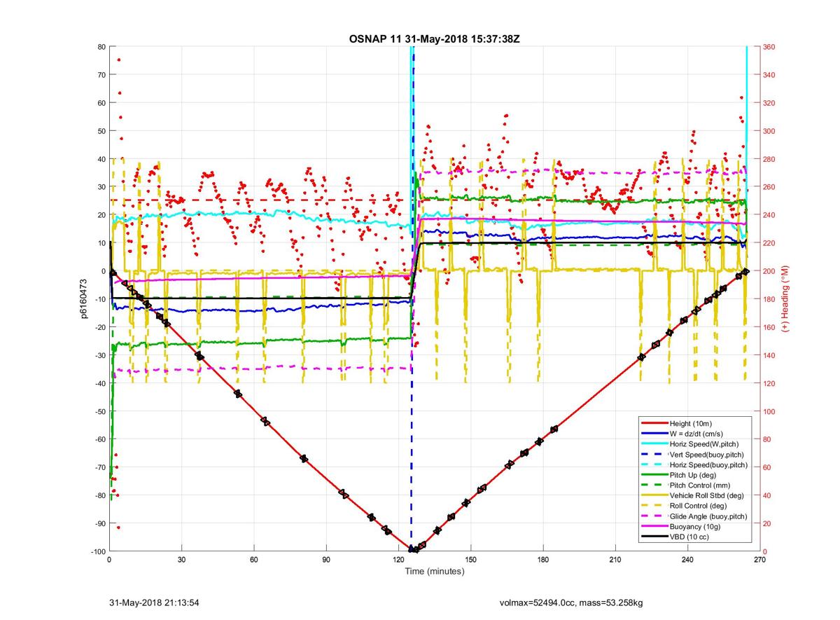Click the x-axis label 'Time (minutes)'
Screen dimensions: 840x620
pos(435,572)
